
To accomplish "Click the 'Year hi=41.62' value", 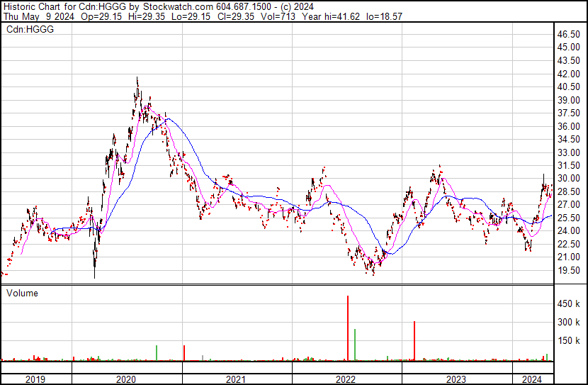I will pyautogui.click(x=331, y=16).
